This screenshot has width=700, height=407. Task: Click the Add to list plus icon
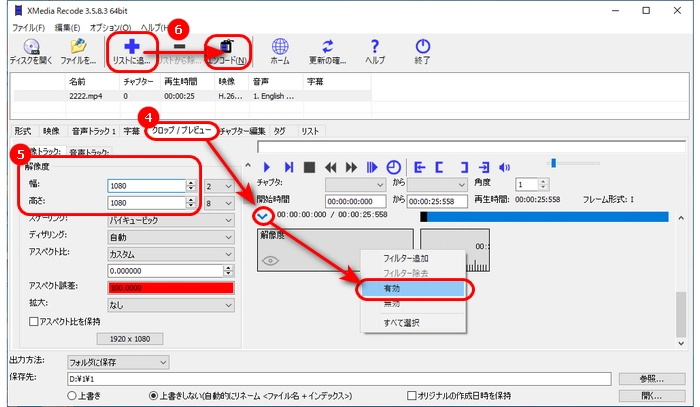130,46
